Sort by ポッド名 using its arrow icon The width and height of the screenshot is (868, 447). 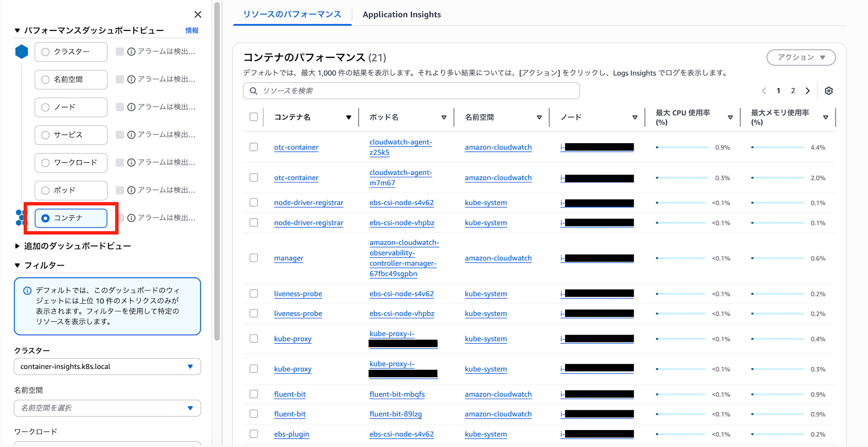(444, 118)
